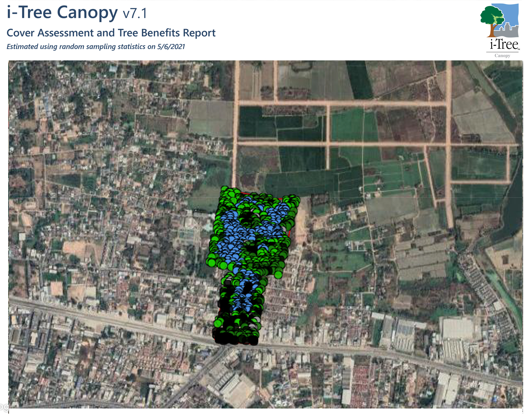Click the 5/6/2021 estimation date text

click(171, 47)
